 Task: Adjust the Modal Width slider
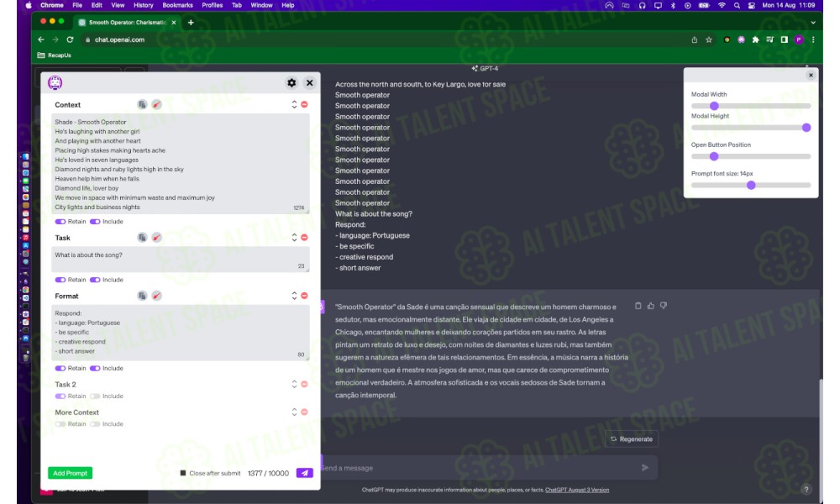point(750,106)
